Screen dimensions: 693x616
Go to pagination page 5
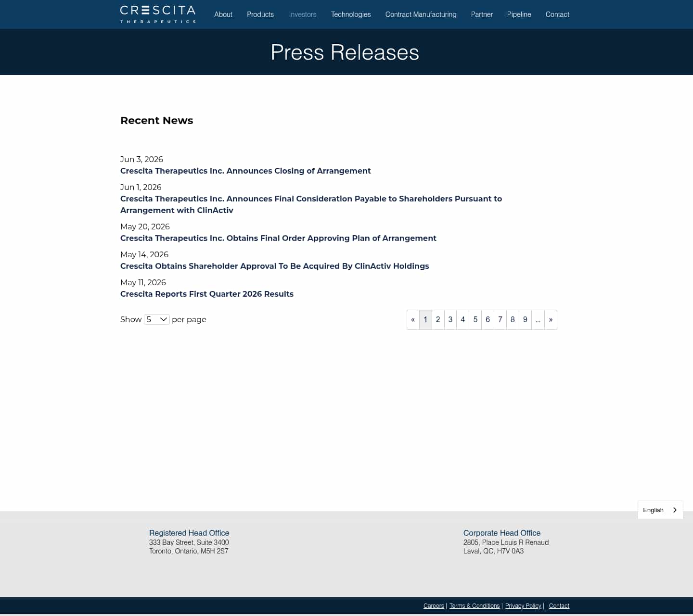click(x=475, y=320)
